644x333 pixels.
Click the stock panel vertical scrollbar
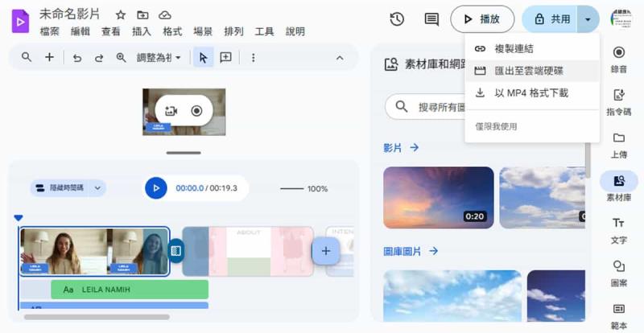588,160
